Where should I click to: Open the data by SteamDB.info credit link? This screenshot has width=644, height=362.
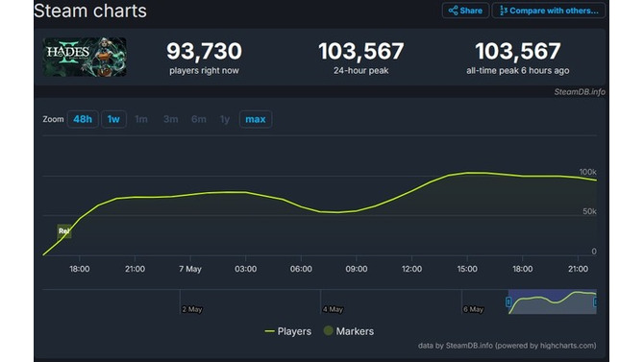point(508,346)
